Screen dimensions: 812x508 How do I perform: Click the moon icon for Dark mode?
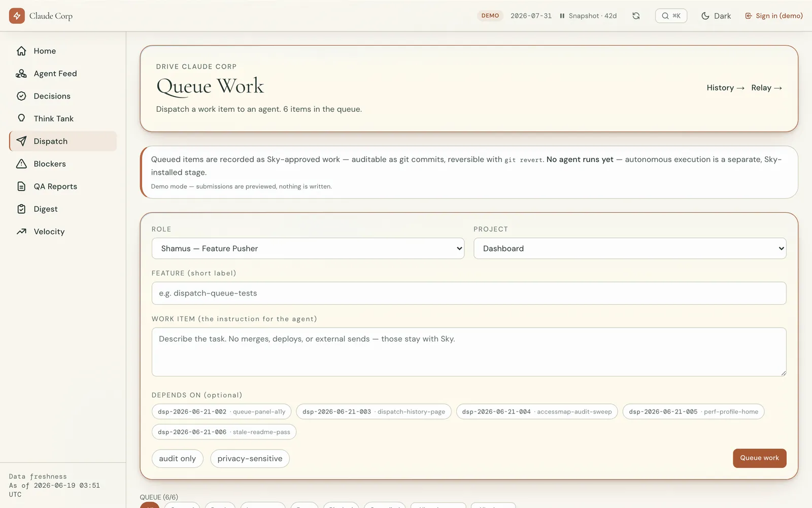pyautogui.click(x=705, y=16)
